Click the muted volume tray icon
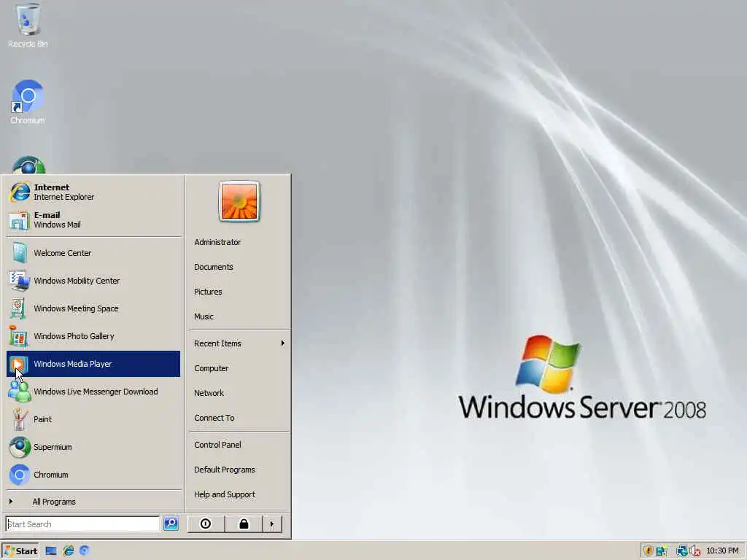This screenshot has width=747, height=560. (x=695, y=551)
